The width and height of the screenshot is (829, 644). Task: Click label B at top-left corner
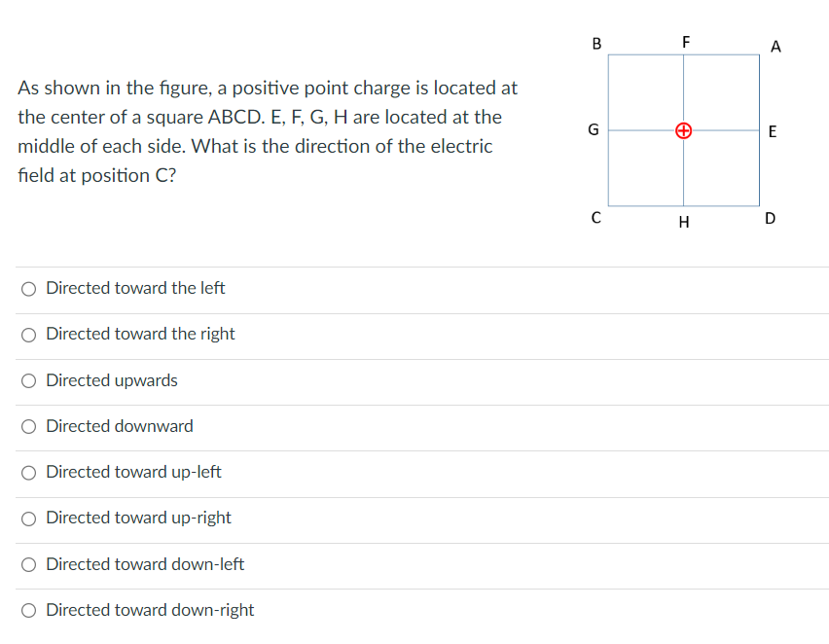click(x=595, y=43)
